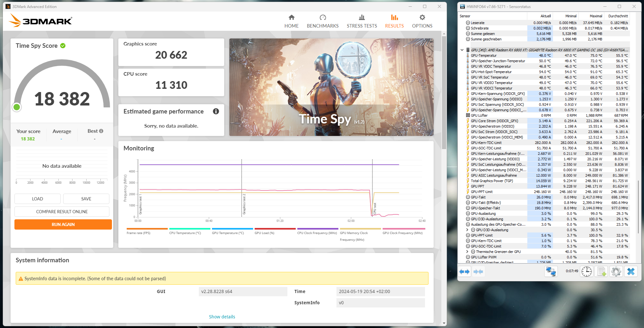Click the clock icon beside GPU Lüfter PWM
This screenshot has height=328, width=644.
[468, 257]
